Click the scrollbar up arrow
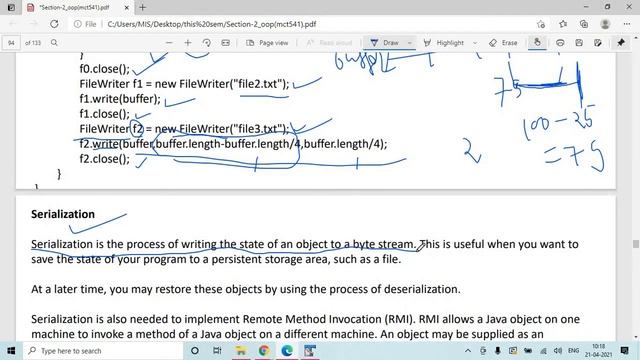 coord(636,38)
